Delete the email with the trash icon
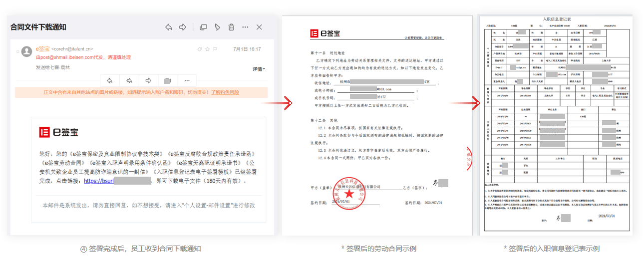Viewport: 644px width, 273px height. [x=231, y=27]
